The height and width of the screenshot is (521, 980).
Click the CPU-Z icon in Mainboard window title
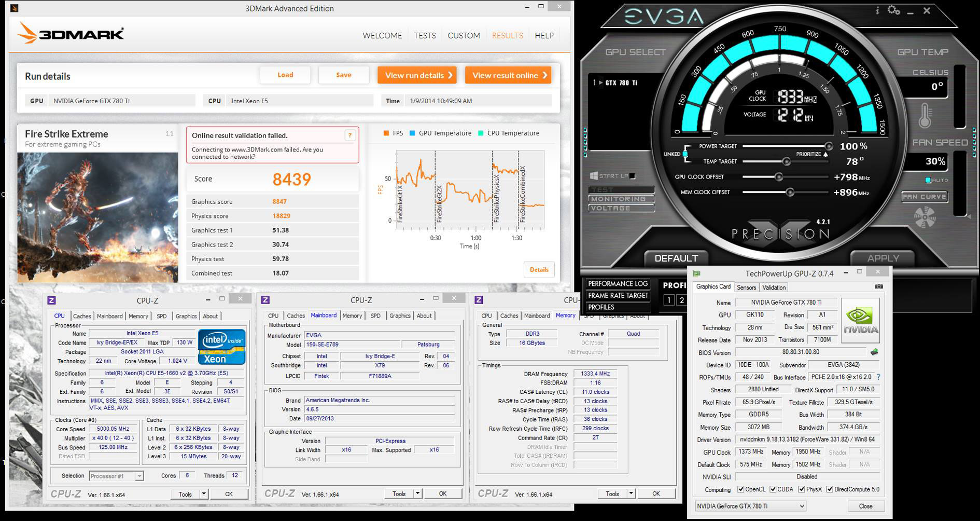click(265, 300)
